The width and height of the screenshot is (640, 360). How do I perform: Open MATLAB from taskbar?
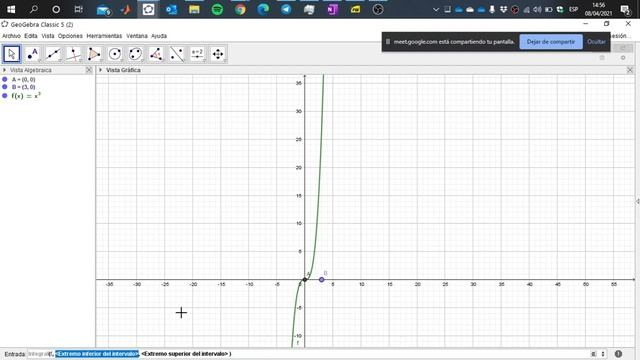[x=126, y=9]
